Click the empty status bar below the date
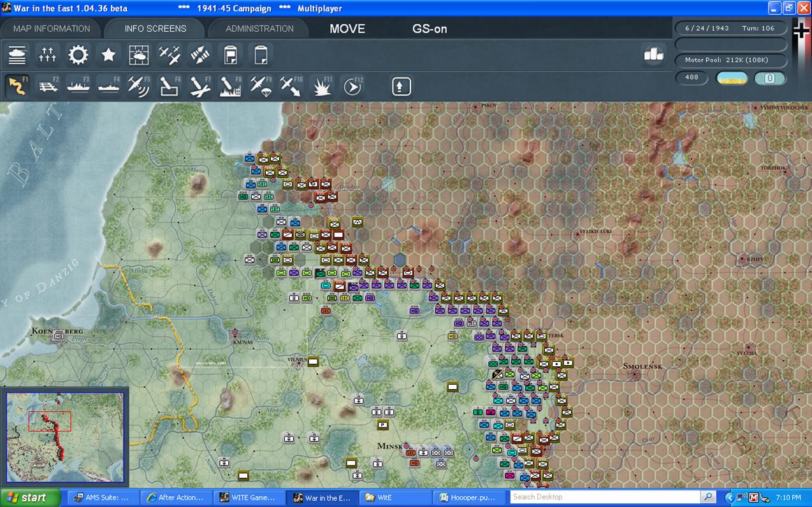Viewport: 812px width, 507px height. point(731,45)
